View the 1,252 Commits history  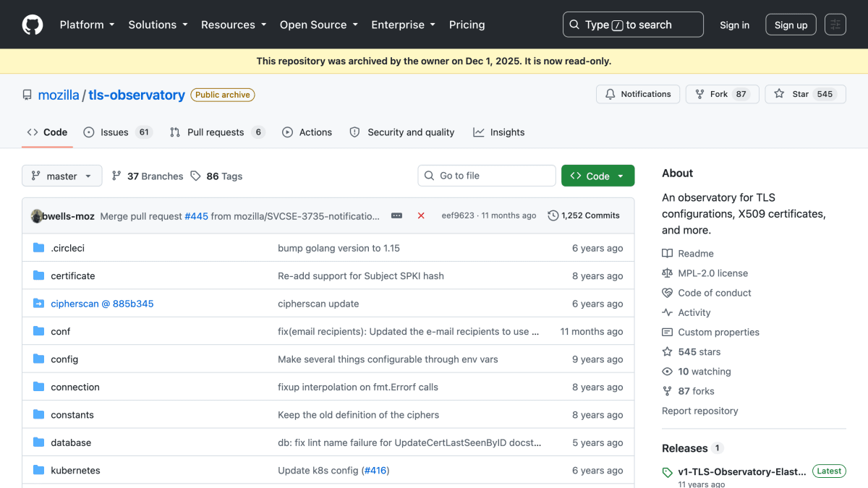tap(584, 215)
